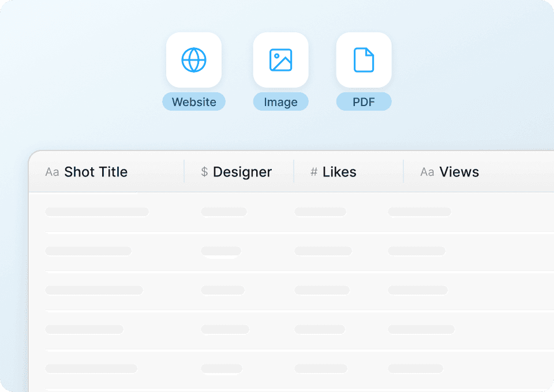
Task: Select the Image label pill
Action: click(280, 102)
